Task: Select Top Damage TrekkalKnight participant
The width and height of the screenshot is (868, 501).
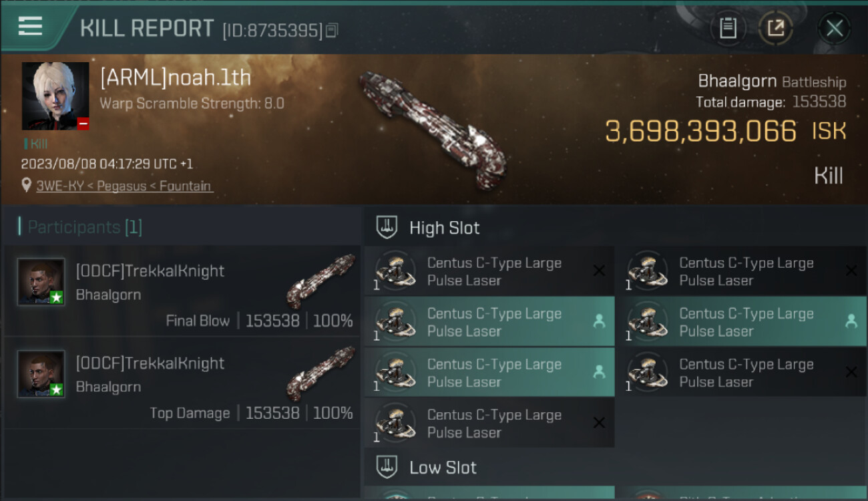Action: pos(182,383)
